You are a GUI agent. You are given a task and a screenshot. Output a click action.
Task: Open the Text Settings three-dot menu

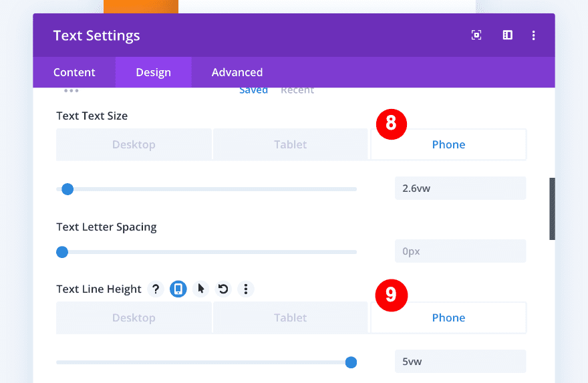pyautogui.click(x=533, y=35)
